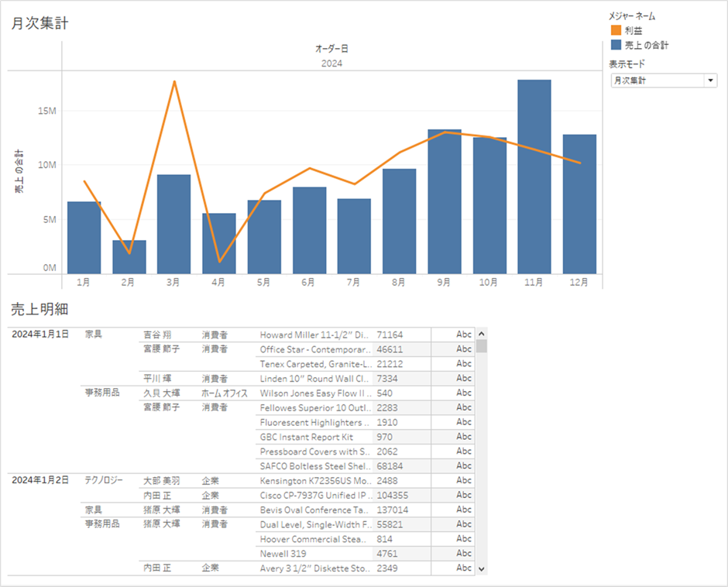Select the 11月 sales bar

pos(534,177)
